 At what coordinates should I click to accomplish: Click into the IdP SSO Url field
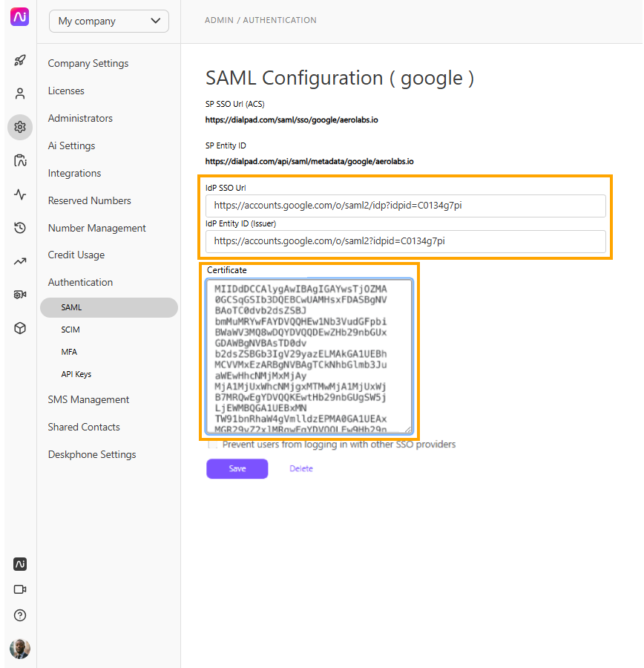point(406,206)
